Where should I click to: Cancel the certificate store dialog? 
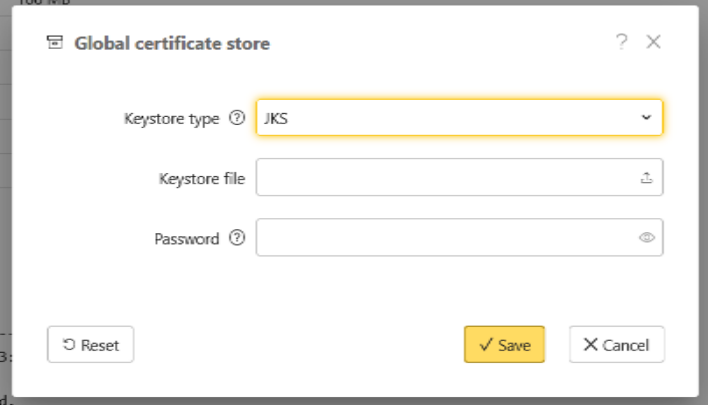point(617,345)
